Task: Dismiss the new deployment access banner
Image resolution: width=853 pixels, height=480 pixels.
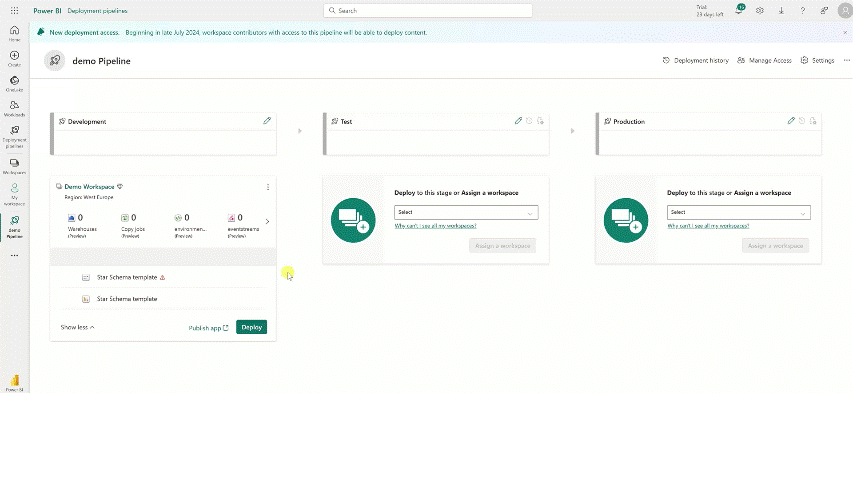Action: 843,32
